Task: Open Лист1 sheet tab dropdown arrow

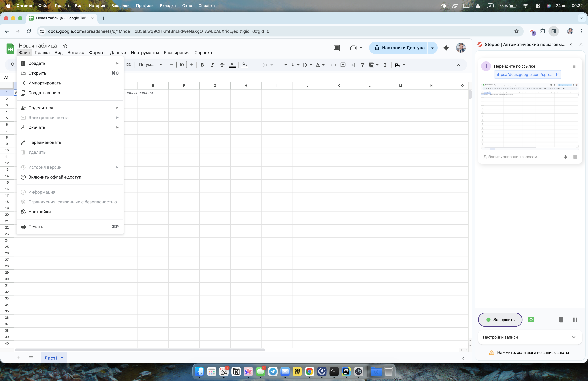Action: [x=62, y=358]
